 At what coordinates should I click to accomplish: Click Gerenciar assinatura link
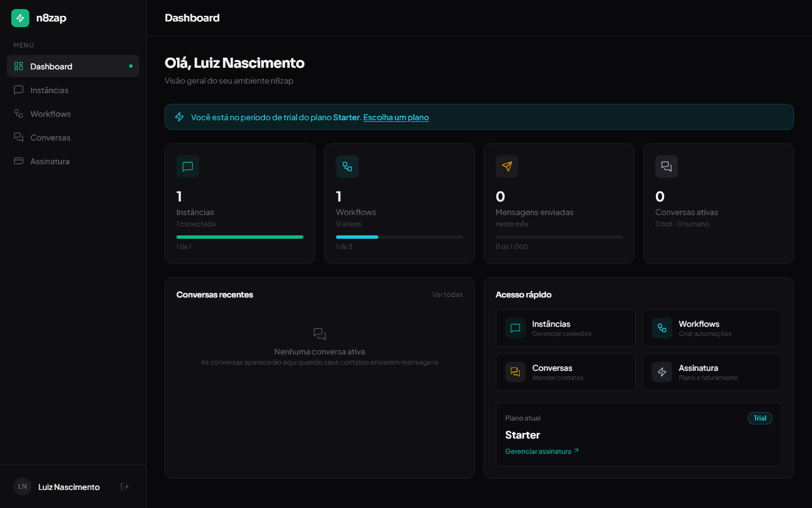(537, 451)
